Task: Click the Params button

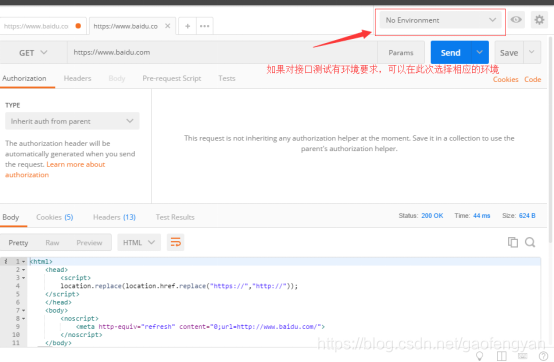Action: point(401,52)
